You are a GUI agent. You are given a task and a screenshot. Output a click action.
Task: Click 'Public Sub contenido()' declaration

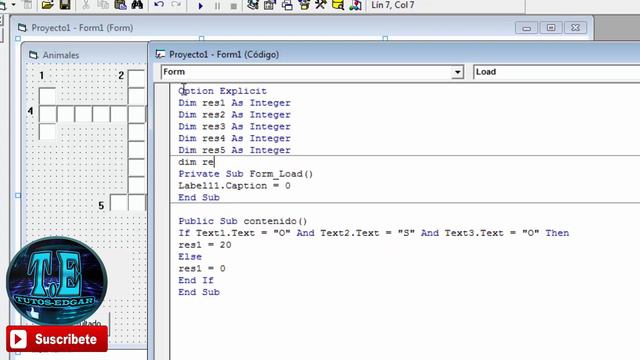243,221
